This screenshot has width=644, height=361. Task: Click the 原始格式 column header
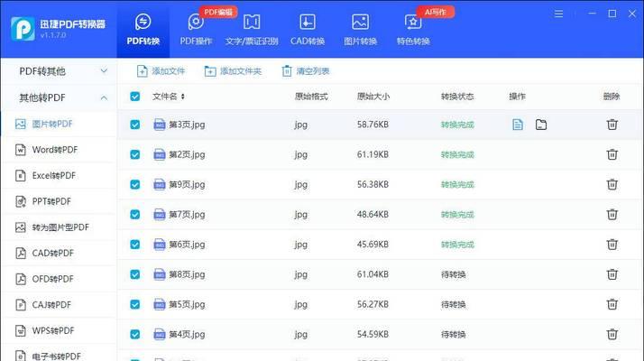(x=311, y=97)
